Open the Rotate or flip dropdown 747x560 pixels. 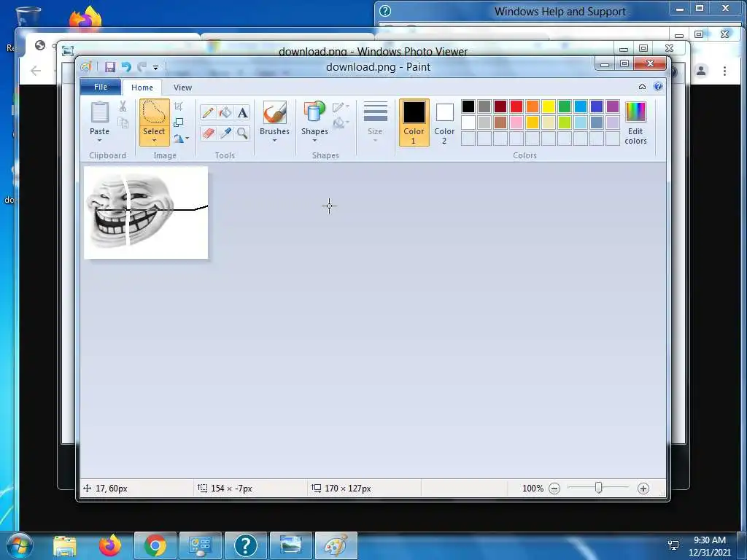click(181, 139)
